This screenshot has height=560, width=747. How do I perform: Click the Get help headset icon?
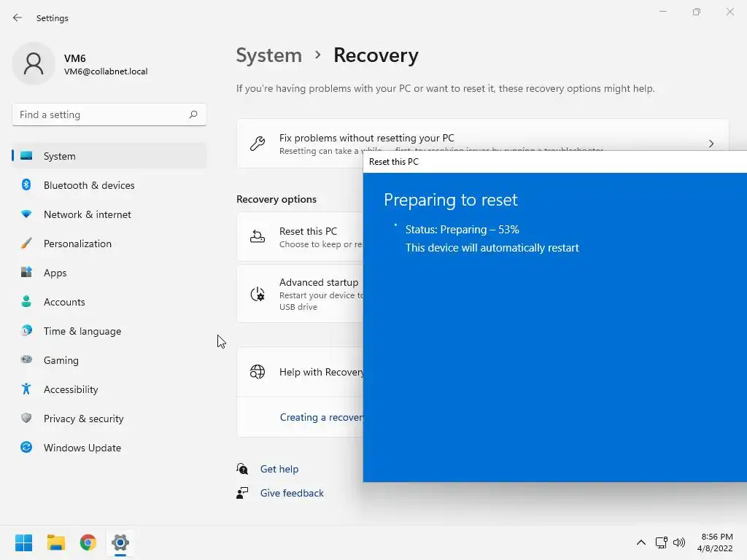(x=242, y=469)
